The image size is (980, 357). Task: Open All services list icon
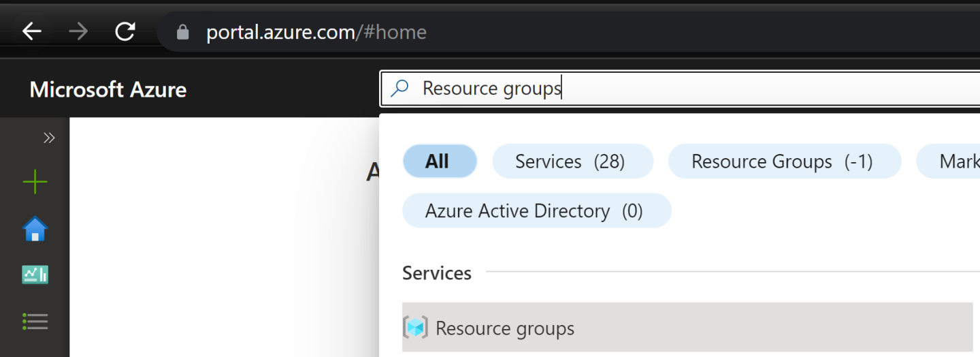click(35, 321)
